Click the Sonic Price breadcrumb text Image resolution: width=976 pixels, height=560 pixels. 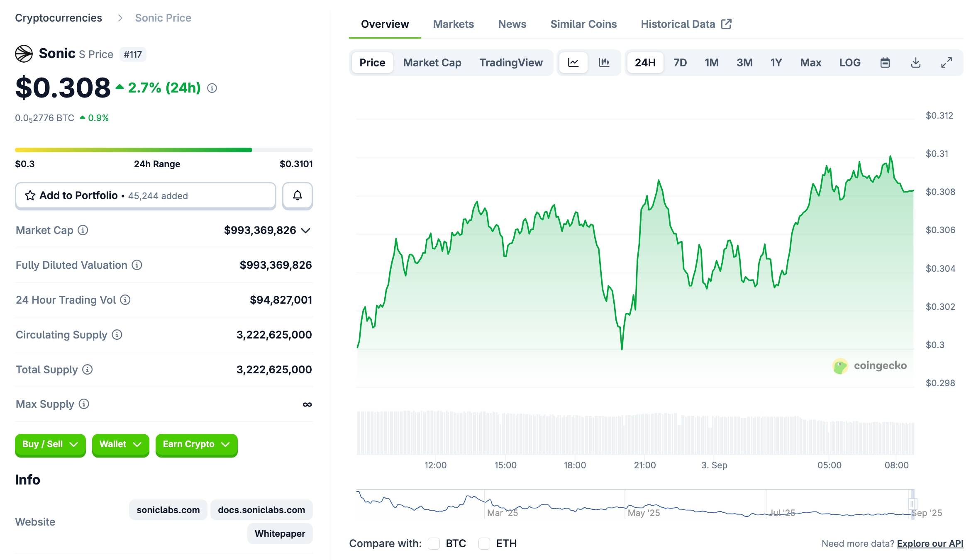(x=163, y=18)
